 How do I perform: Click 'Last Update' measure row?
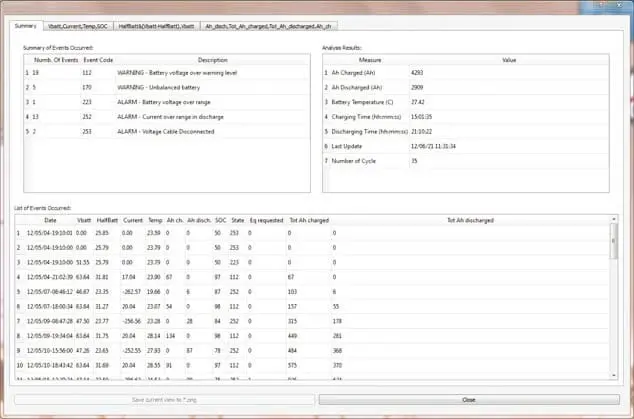pyautogui.click(x=466, y=146)
